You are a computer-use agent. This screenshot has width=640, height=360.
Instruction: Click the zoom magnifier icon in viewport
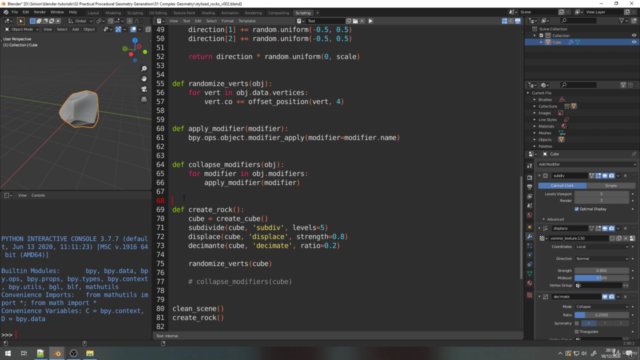click(x=144, y=69)
